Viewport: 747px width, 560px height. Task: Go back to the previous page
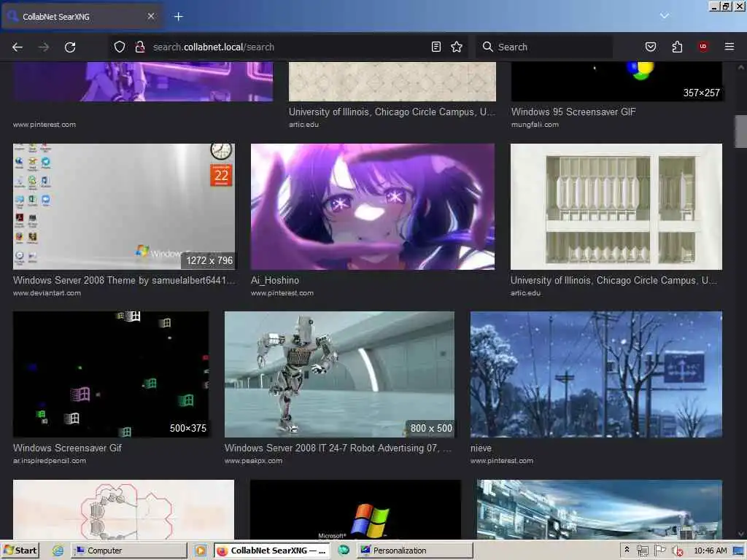(x=18, y=47)
